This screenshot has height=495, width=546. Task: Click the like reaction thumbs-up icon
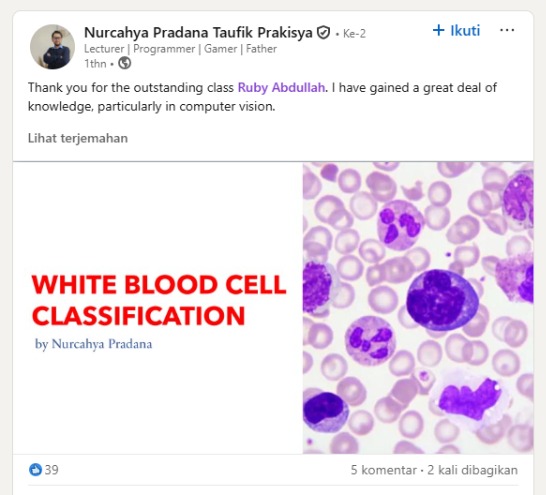pos(35,470)
